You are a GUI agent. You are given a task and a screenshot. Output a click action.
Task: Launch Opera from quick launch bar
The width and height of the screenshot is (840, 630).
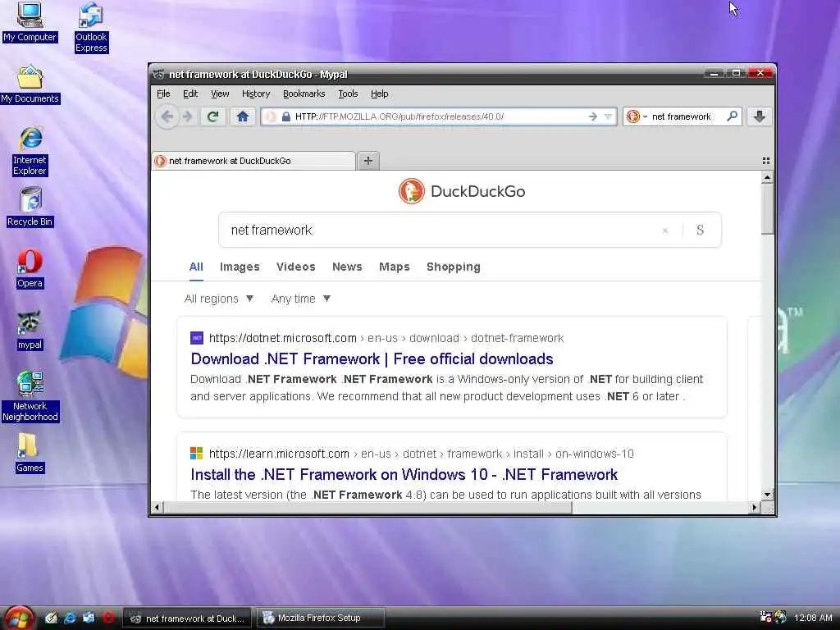click(x=107, y=618)
